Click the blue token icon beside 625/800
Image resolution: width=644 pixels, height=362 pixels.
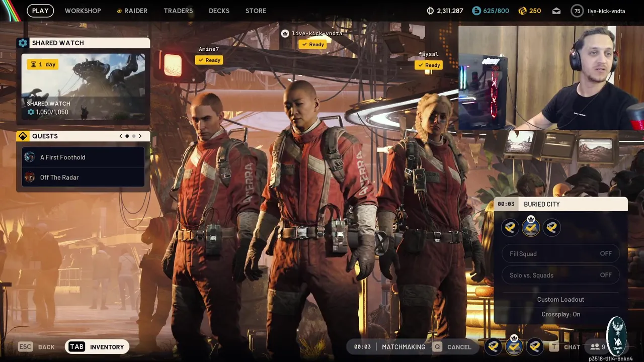coord(476,11)
